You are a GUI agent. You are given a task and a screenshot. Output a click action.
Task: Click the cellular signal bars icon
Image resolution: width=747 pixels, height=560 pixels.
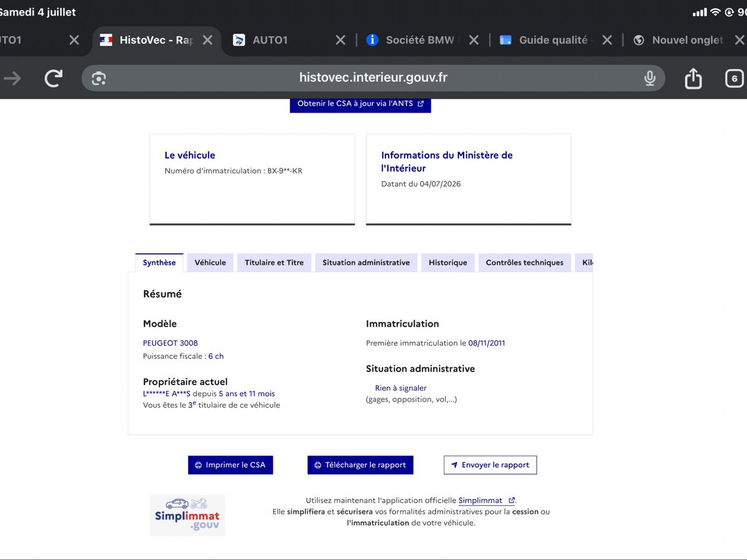pyautogui.click(x=700, y=12)
